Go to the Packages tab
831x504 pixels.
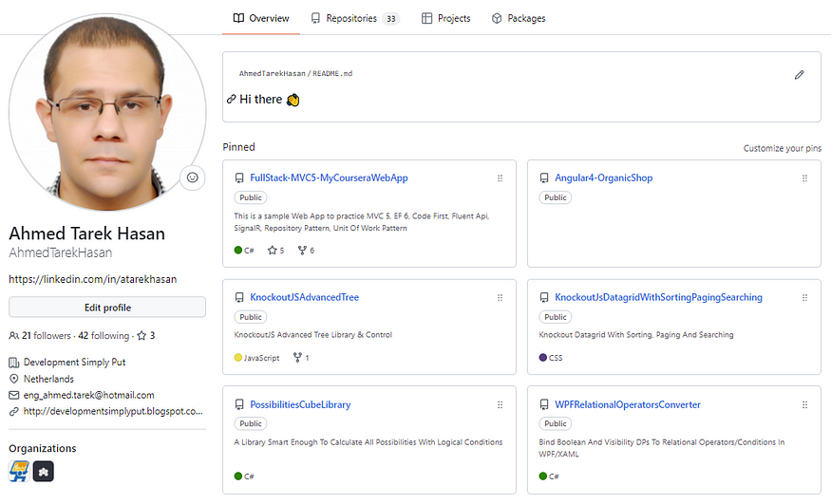pos(519,18)
